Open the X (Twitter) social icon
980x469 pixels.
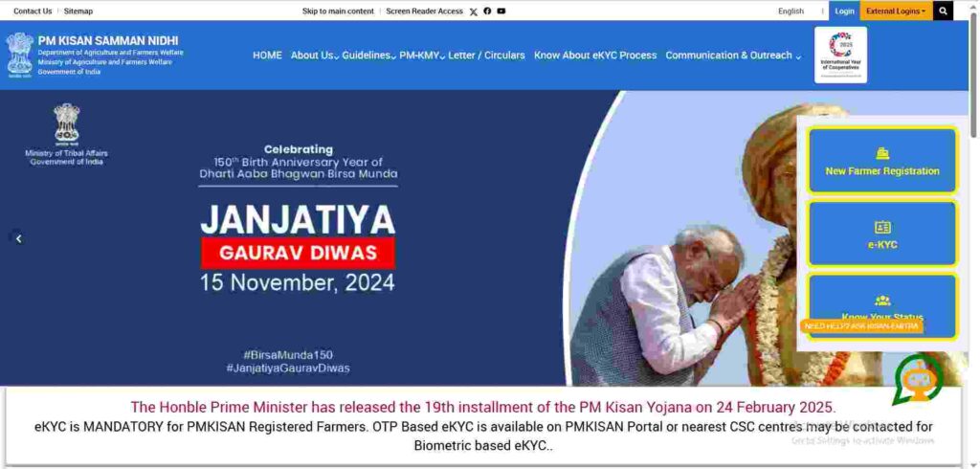point(473,11)
